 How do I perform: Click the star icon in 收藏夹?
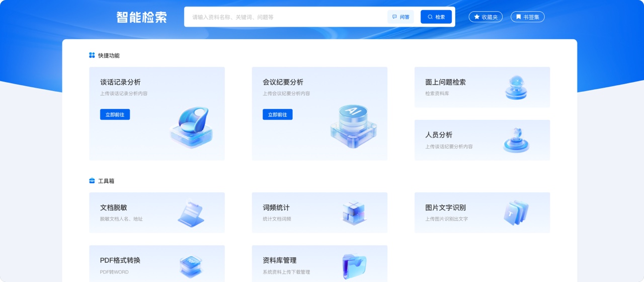click(x=477, y=17)
